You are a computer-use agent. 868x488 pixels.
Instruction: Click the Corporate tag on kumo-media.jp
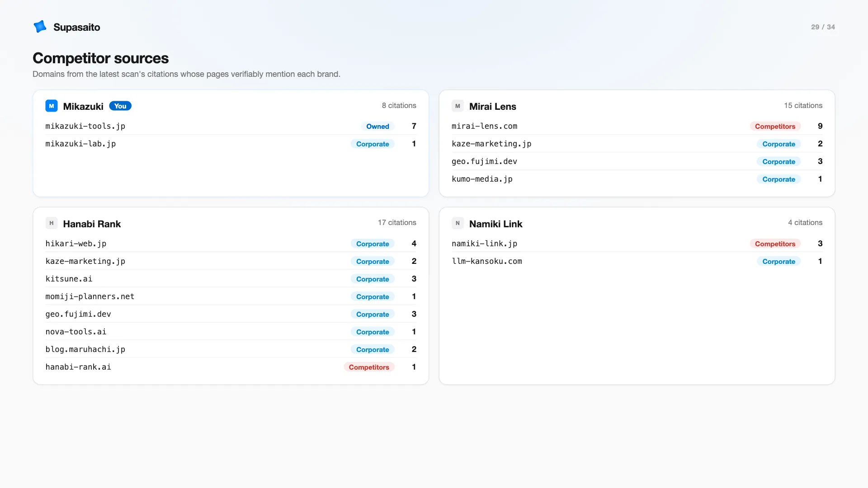[778, 179]
